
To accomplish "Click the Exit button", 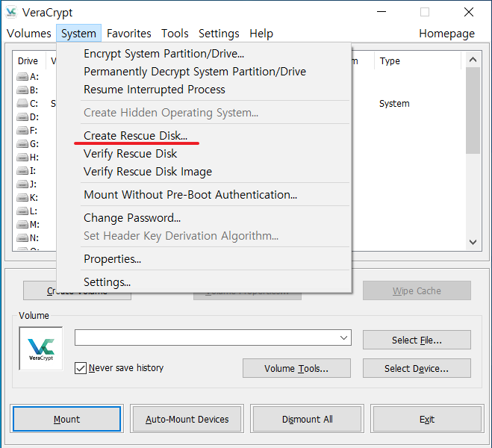I will pyautogui.click(x=427, y=419).
